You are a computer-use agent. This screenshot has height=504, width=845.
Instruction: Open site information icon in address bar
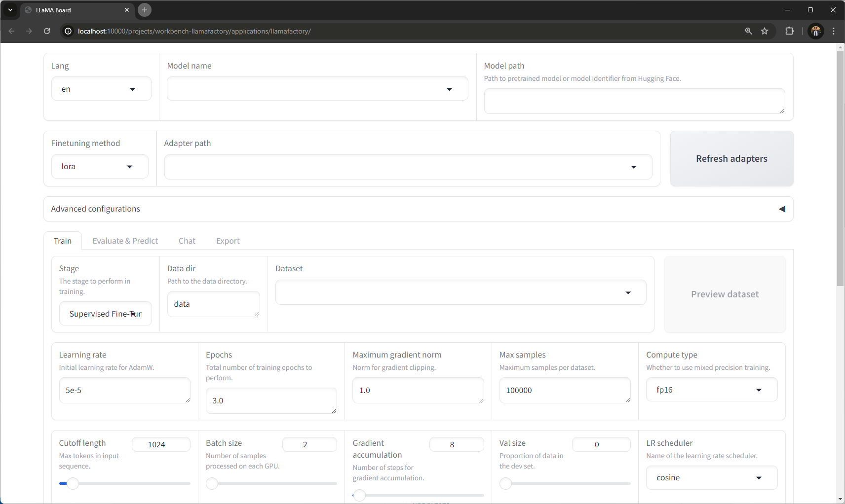pos(68,31)
